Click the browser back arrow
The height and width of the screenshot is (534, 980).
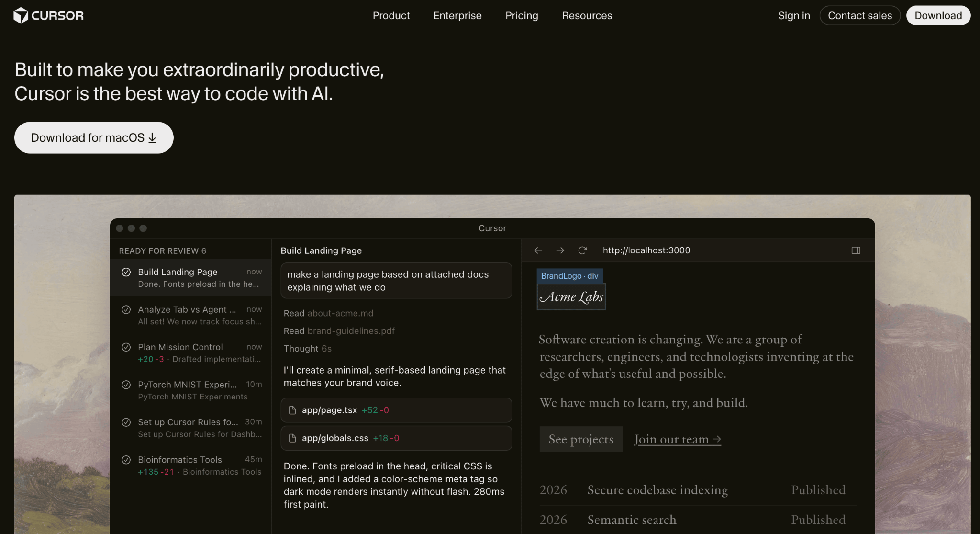coord(538,250)
